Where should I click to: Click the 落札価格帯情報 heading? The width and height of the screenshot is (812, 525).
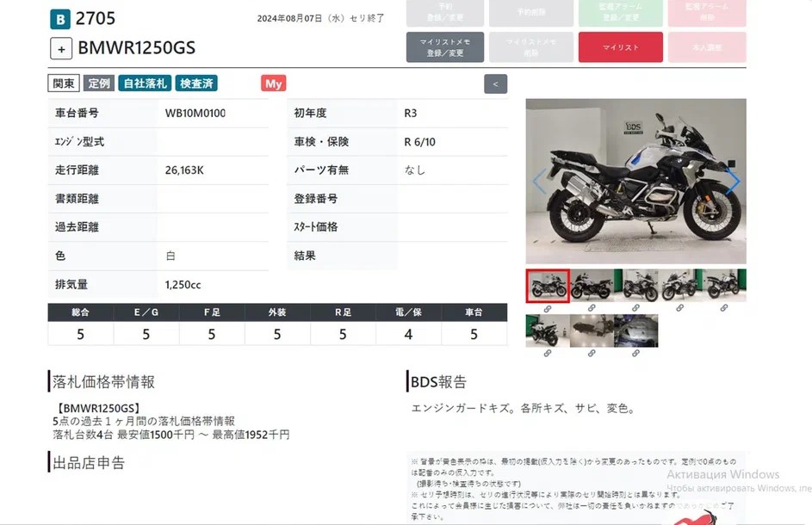coord(103,382)
